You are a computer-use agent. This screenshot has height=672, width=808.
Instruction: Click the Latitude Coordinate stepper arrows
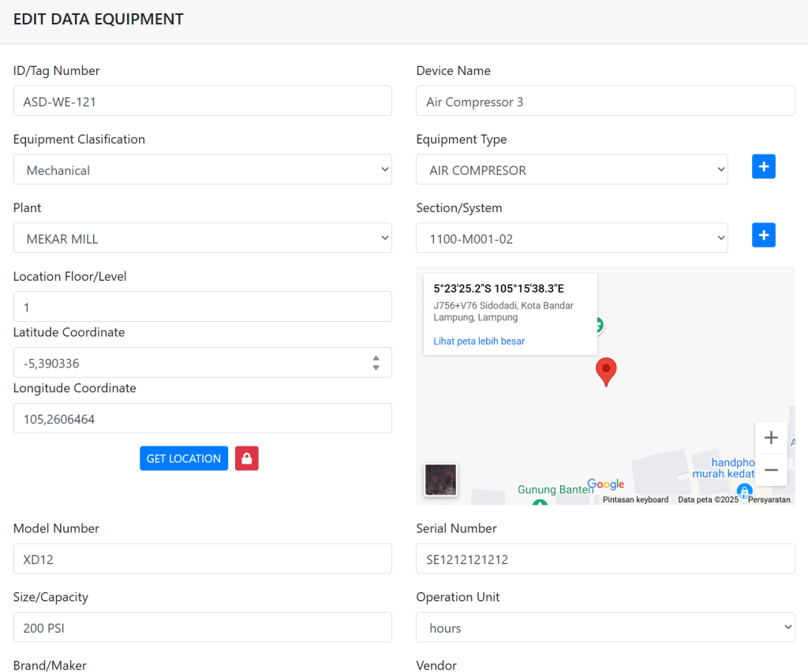point(376,363)
